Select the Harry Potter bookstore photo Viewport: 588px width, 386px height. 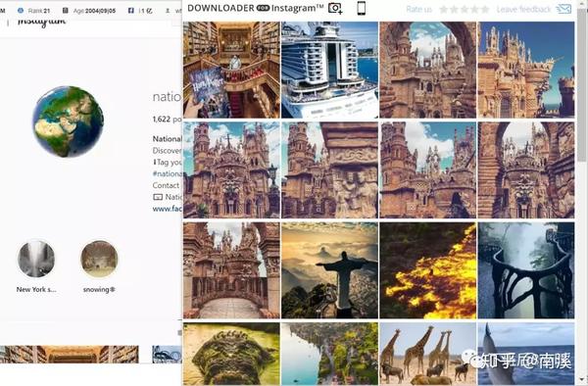(x=231, y=70)
